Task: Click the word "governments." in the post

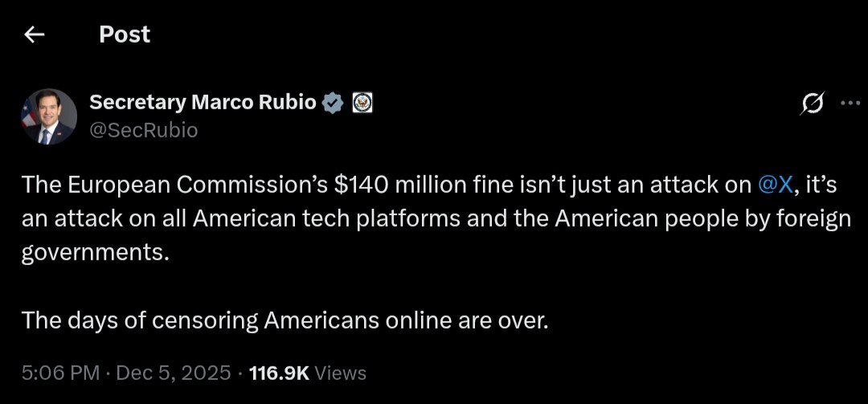Action: (x=96, y=252)
